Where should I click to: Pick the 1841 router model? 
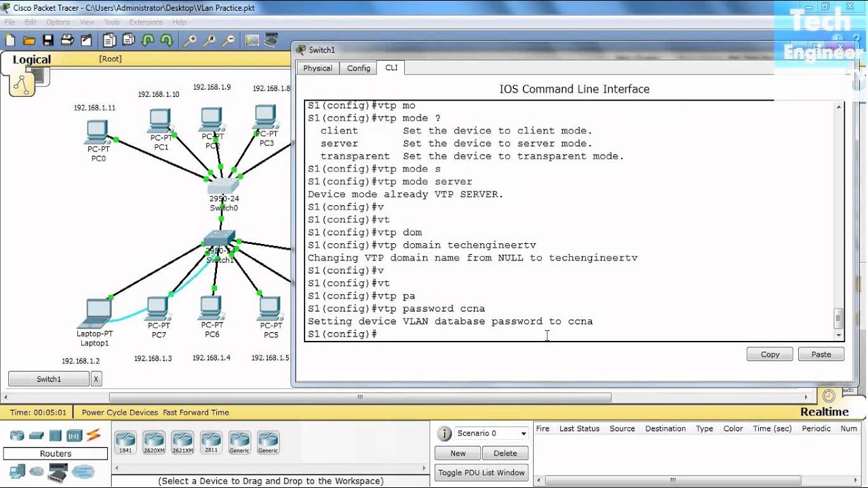coord(125,443)
